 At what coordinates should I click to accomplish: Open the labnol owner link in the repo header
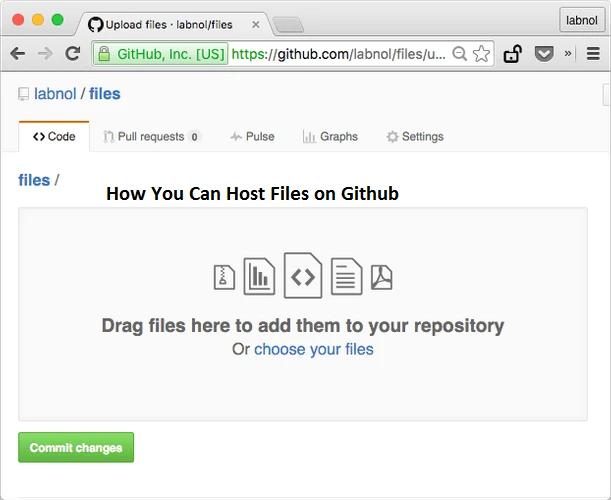pyautogui.click(x=57, y=94)
